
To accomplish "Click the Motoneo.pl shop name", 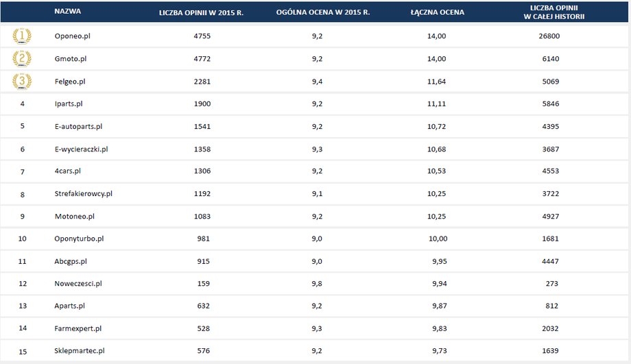I will tap(75, 217).
